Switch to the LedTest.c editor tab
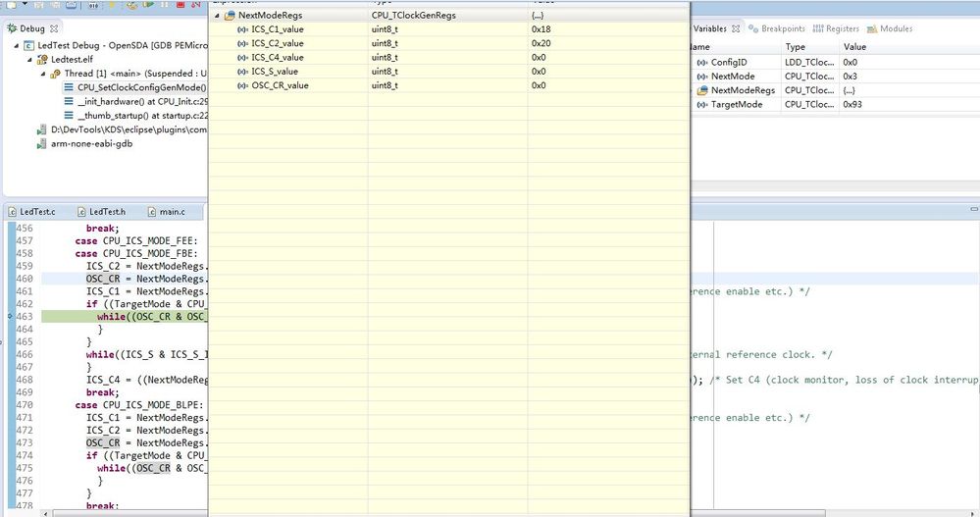This screenshot has height=517, width=980. 31,212
